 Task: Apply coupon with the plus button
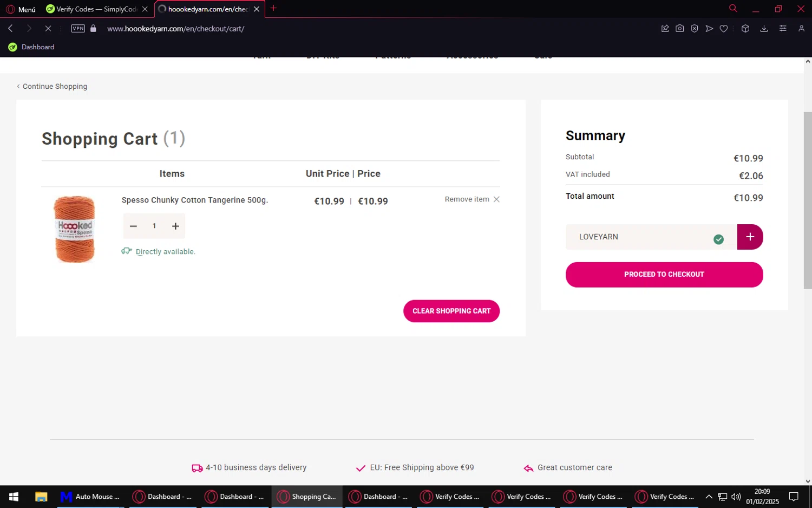point(750,237)
